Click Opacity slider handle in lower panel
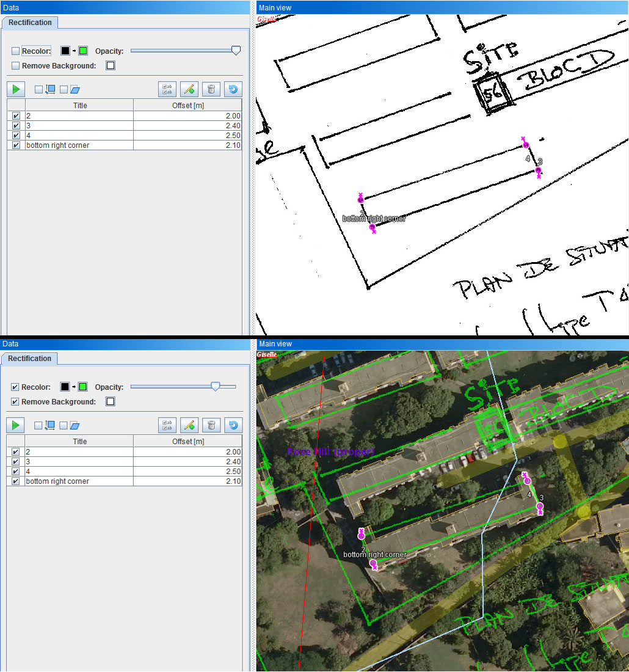 pyautogui.click(x=215, y=387)
